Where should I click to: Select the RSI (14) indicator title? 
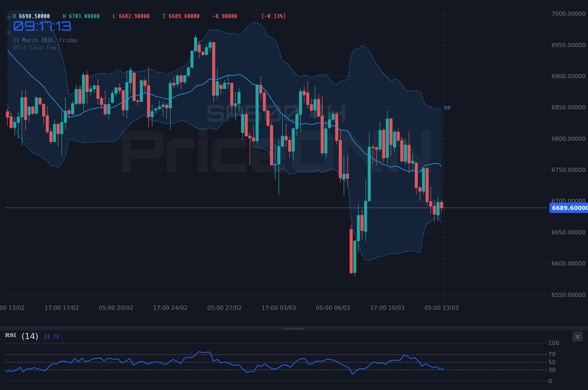coord(22,336)
